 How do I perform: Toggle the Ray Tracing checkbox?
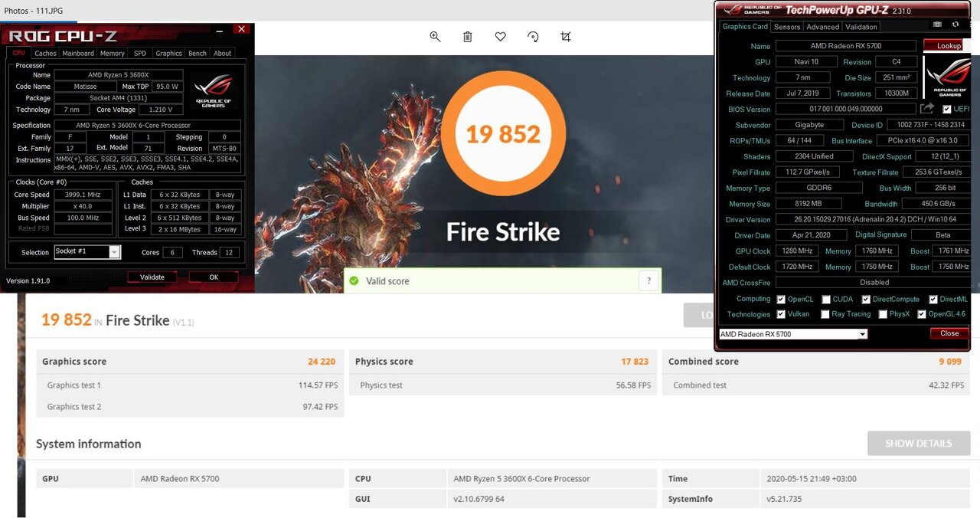[825, 314]
